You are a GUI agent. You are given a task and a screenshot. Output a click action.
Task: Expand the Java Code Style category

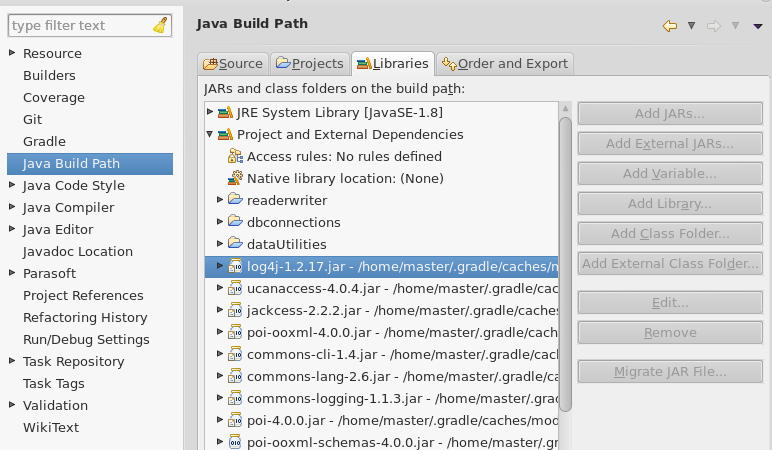(x=12, y=185)
